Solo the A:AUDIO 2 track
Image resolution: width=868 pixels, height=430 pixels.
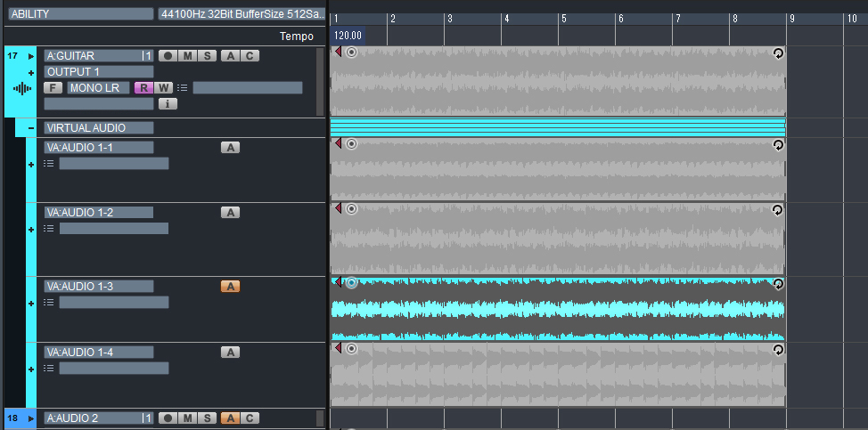(x=207, y=418)
